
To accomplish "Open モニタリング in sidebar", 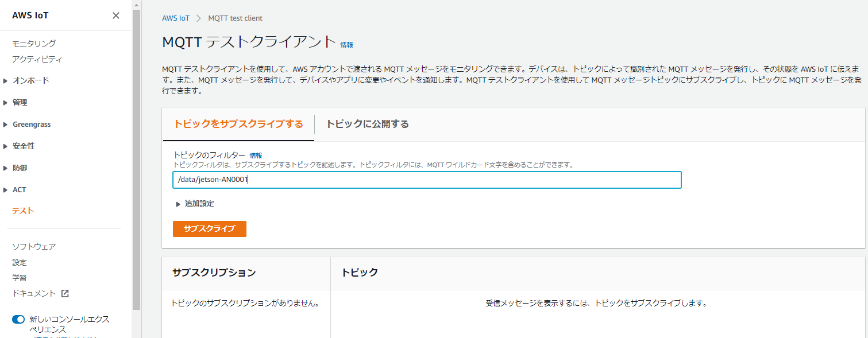I will pyautogui.click(x=34, y=44).
